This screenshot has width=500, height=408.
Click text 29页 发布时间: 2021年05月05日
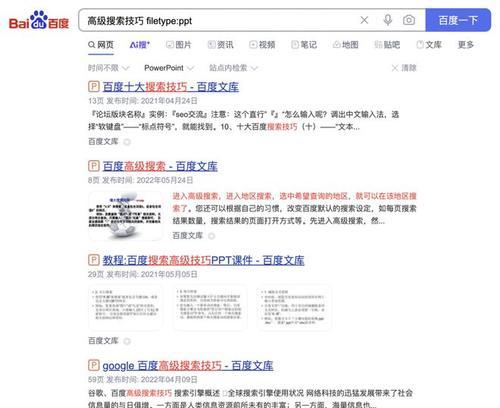[x=143, y=274]
